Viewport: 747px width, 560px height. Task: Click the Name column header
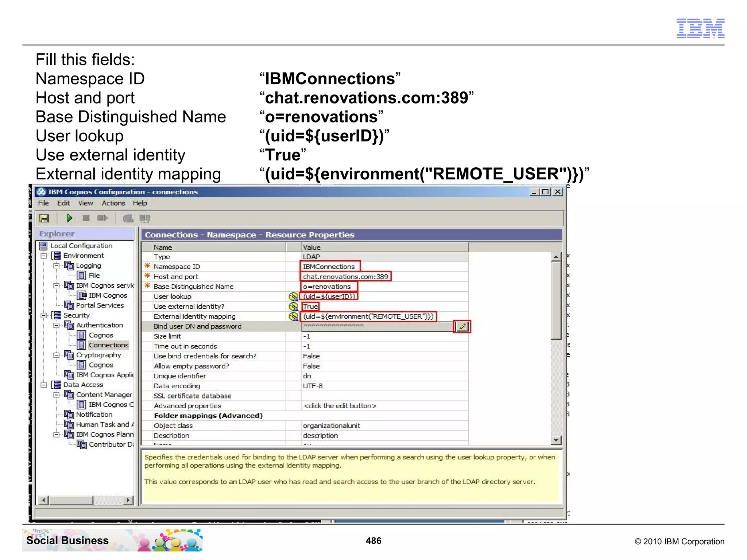point(219,247)
